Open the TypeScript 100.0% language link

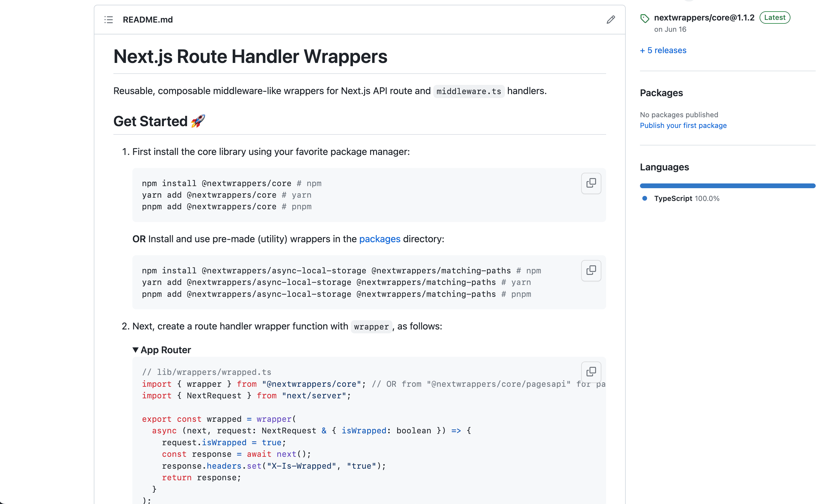pos(687,198)
